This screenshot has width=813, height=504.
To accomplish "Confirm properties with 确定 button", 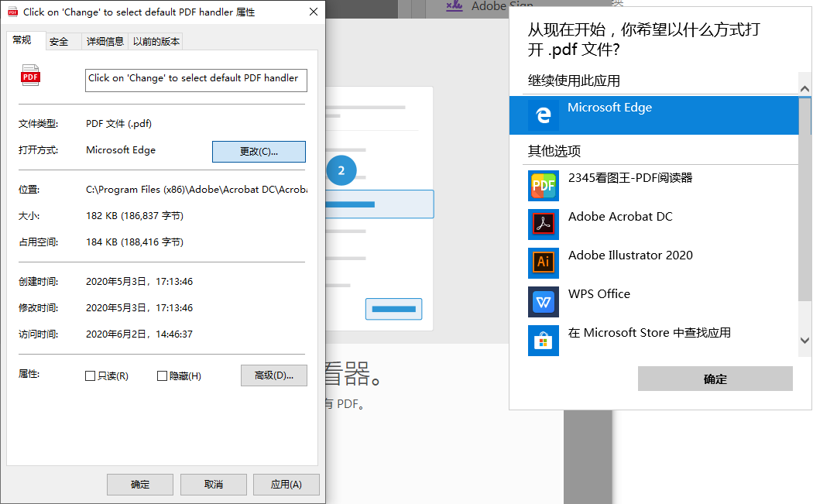I will click(x=140, y=485).
